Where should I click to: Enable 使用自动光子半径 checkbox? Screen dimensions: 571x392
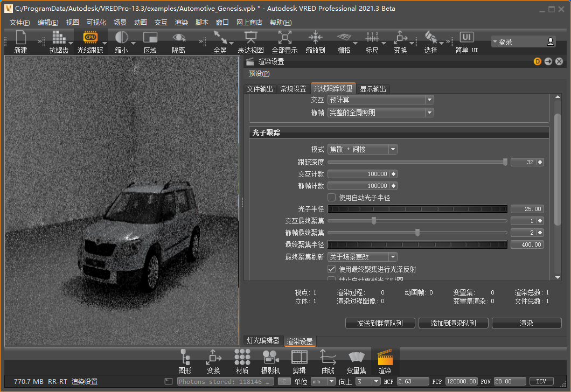tap(332, 198)
